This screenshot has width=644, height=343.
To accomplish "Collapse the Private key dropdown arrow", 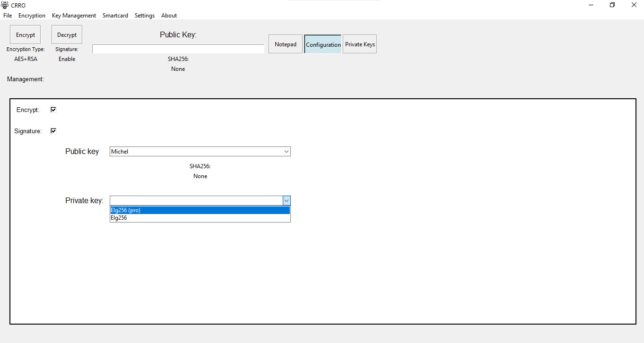I will 287,200.
